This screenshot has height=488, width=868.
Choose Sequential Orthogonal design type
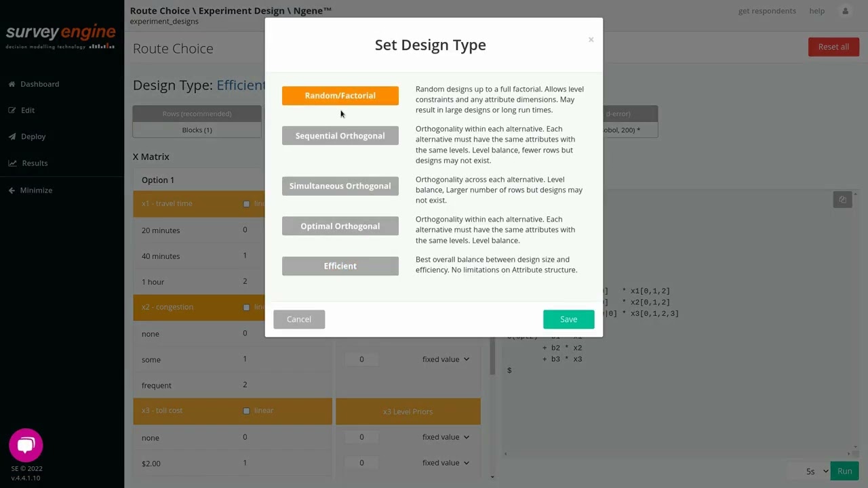coord(340,136)
